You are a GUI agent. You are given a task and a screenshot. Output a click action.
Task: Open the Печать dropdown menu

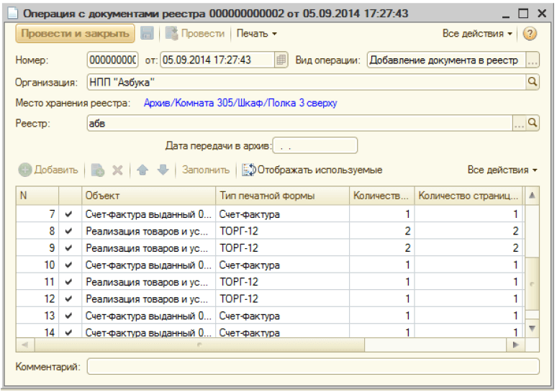257,34
